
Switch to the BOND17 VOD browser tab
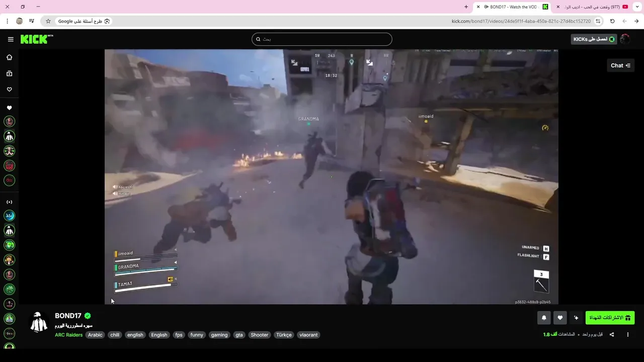(x=512, y=7)
